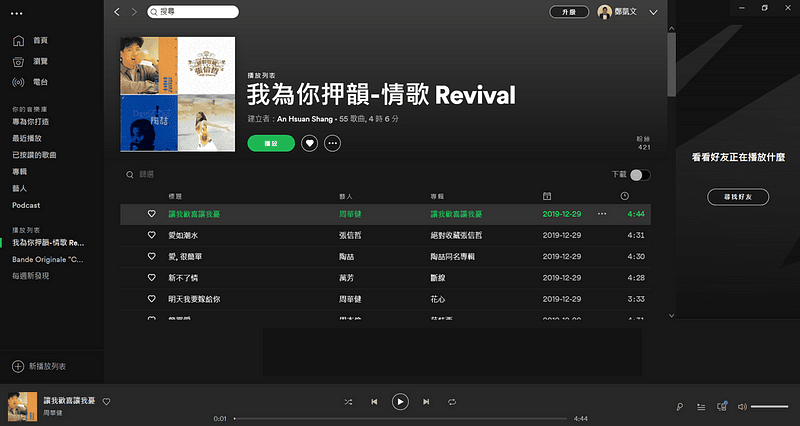
Task: Open 專輯 albums in the library
Action: pyautogui.click(x=19, y=172)
